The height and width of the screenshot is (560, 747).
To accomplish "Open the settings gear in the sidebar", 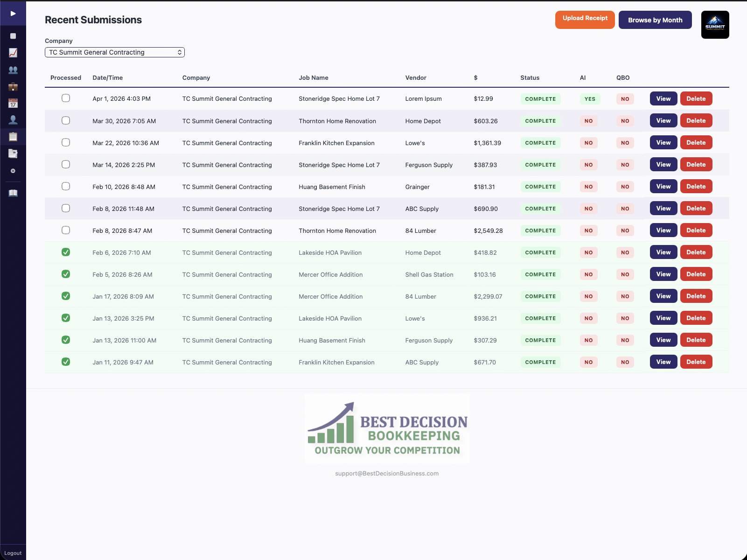I will [13, 171].
